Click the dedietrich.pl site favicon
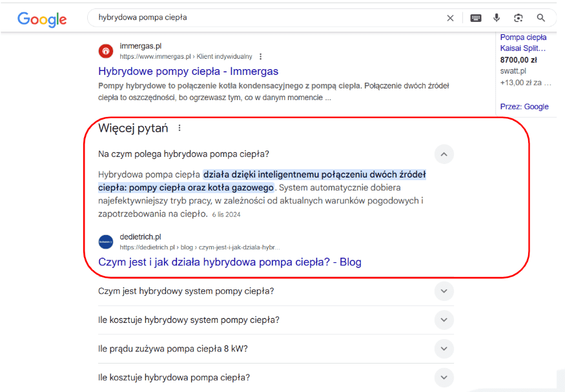This screenshot has width=565, height=392. (x=106, y=242)
